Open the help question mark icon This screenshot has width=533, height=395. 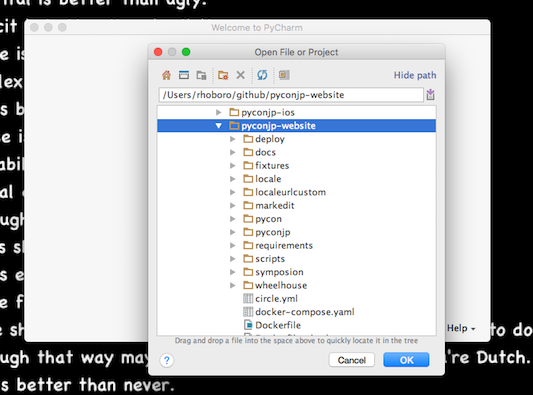pos(167,360)
